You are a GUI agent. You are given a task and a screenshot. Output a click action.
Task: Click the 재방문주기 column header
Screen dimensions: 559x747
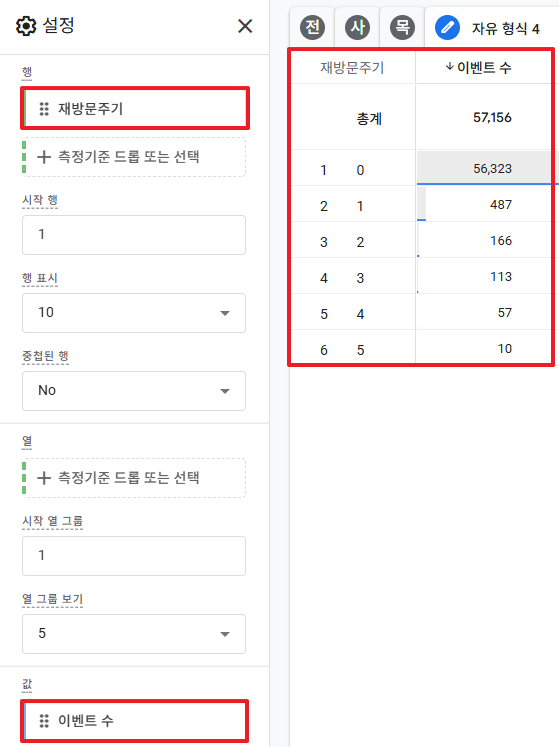(x=352, y=68)
